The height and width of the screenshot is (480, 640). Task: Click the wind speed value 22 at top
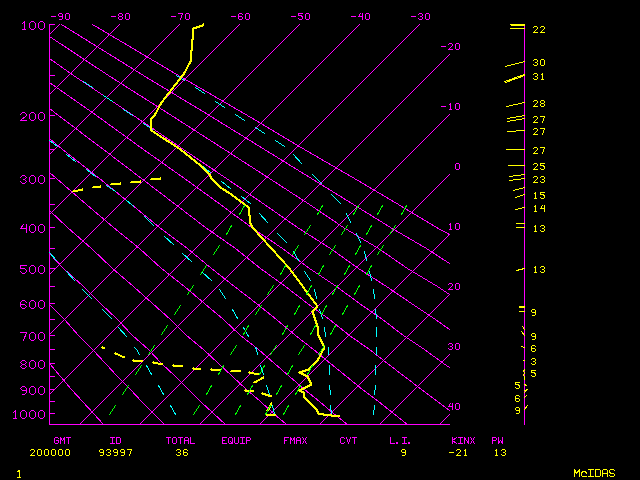538,30
